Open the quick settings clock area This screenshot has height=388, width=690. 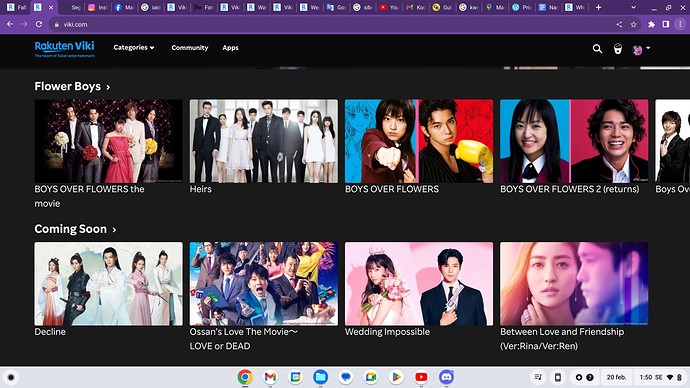click(x=661, y=377)
